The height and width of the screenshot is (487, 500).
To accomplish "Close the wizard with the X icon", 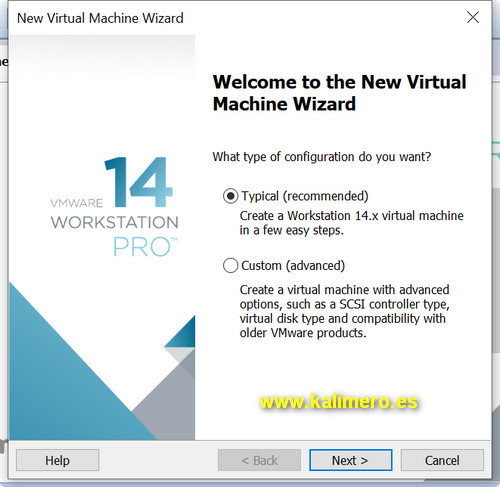I will click(x=473, y=17).
